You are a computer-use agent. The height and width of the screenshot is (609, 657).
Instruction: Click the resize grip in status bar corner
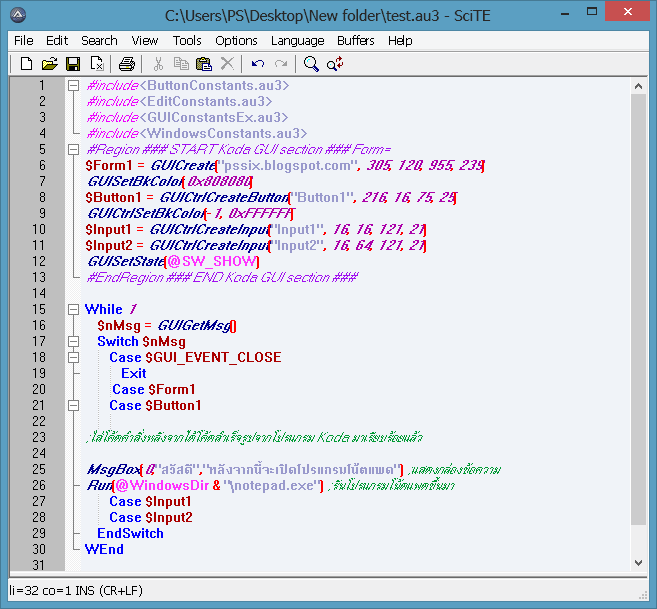643,595
